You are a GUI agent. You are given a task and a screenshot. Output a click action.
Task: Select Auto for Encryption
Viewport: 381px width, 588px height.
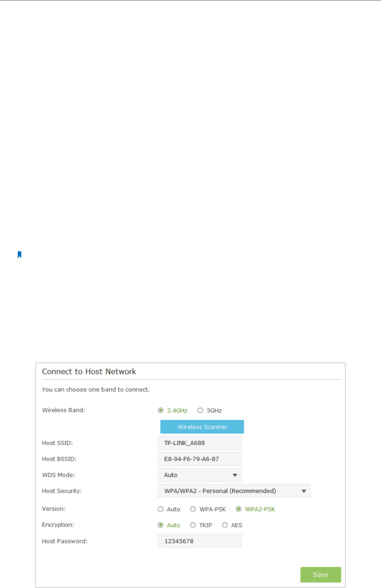coord(161,525)
